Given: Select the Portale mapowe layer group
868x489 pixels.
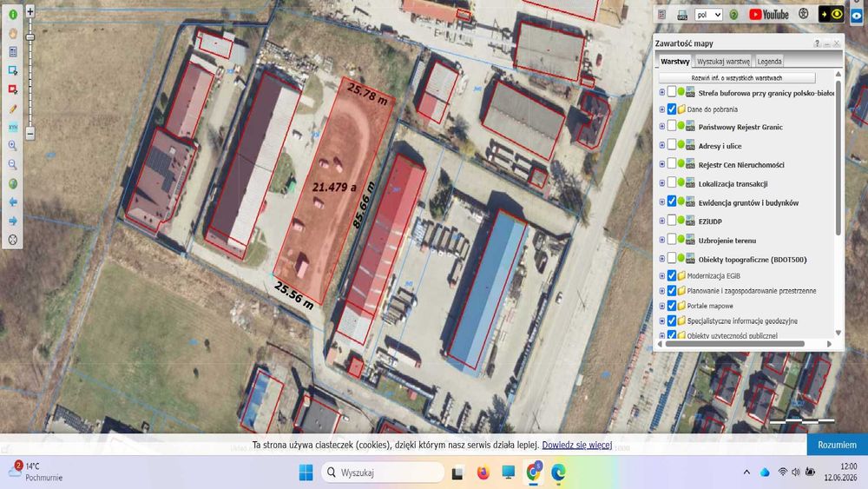Looking at the screenshot, I should coord(710,306).
